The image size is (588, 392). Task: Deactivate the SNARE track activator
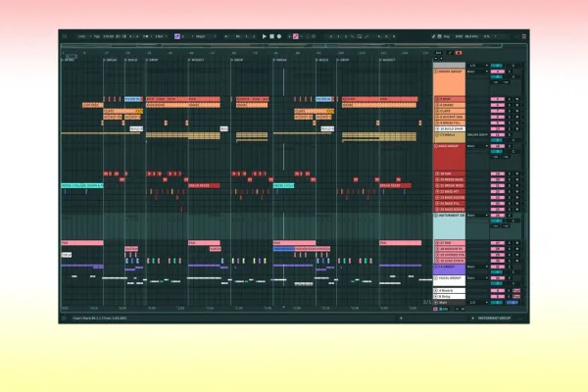498,106
